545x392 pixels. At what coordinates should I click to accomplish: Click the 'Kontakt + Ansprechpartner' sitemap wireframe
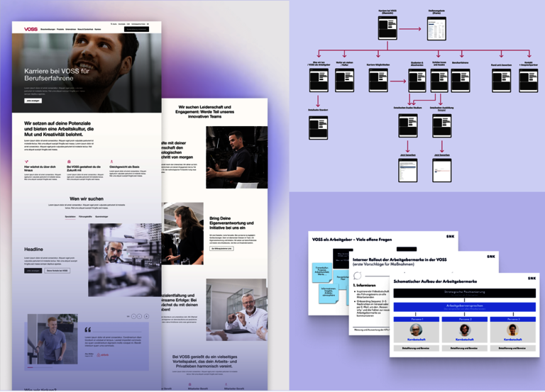pos(528,81)
